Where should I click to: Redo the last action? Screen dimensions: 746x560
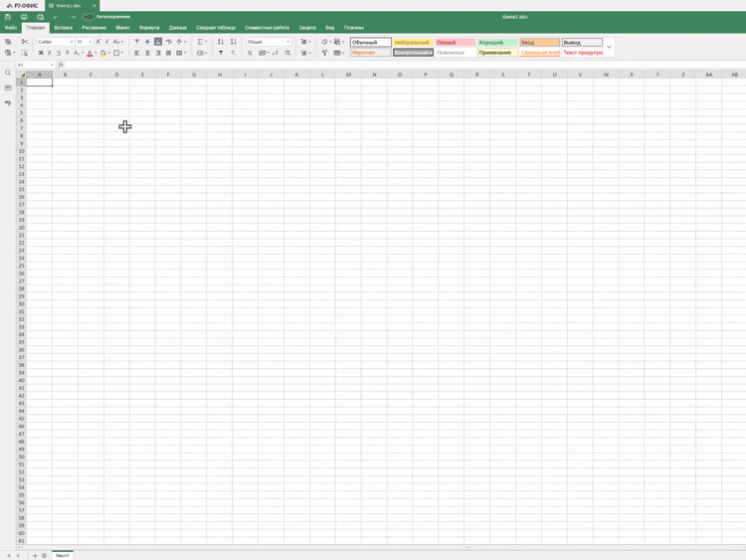pos(73,17)
